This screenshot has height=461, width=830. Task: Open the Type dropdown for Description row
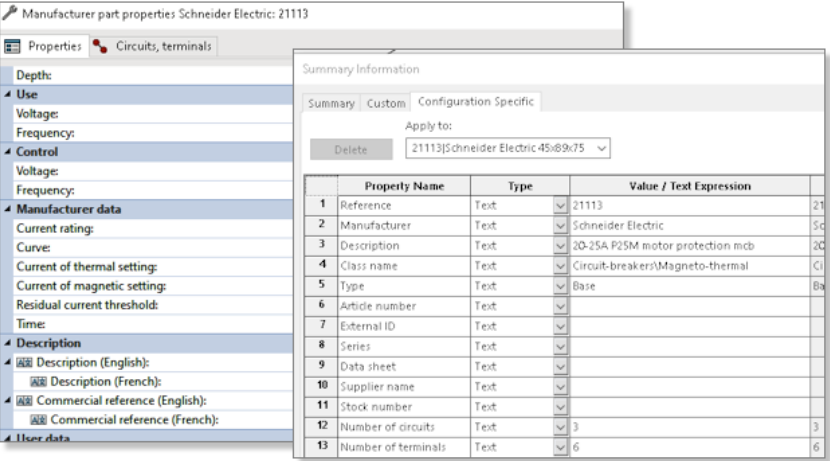pos(560,246)
